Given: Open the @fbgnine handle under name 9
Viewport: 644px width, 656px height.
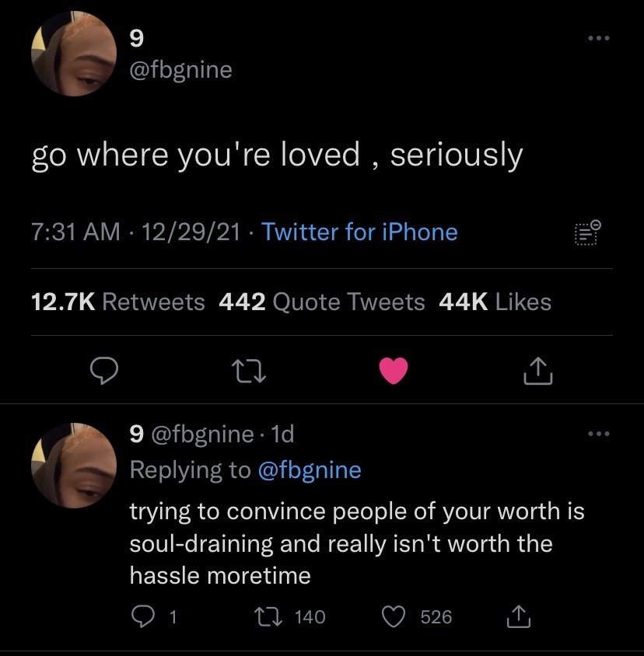Looking at the screenshot, I should (180, 70).
